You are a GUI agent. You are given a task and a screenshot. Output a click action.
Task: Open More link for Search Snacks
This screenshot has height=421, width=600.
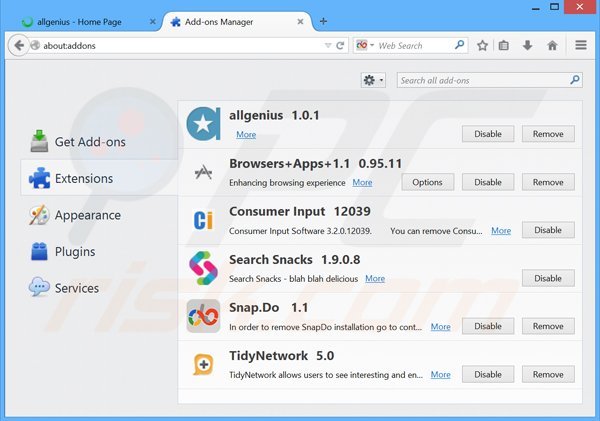(x=375, y=279)
